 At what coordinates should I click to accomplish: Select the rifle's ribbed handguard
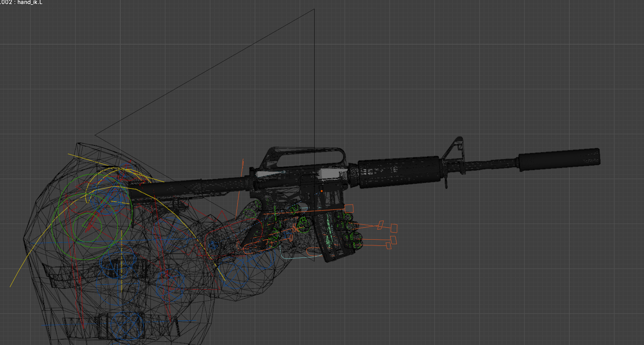[398, 172]
